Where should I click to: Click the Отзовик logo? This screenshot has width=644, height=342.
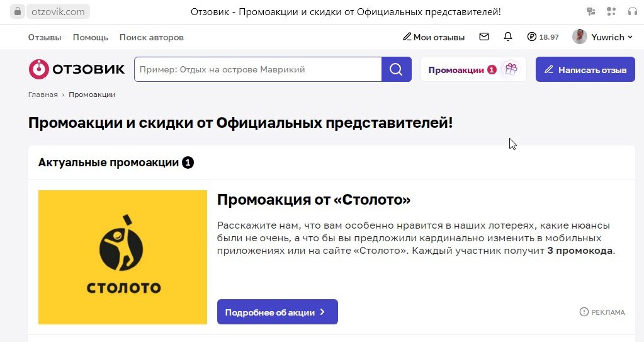point(76,69)
